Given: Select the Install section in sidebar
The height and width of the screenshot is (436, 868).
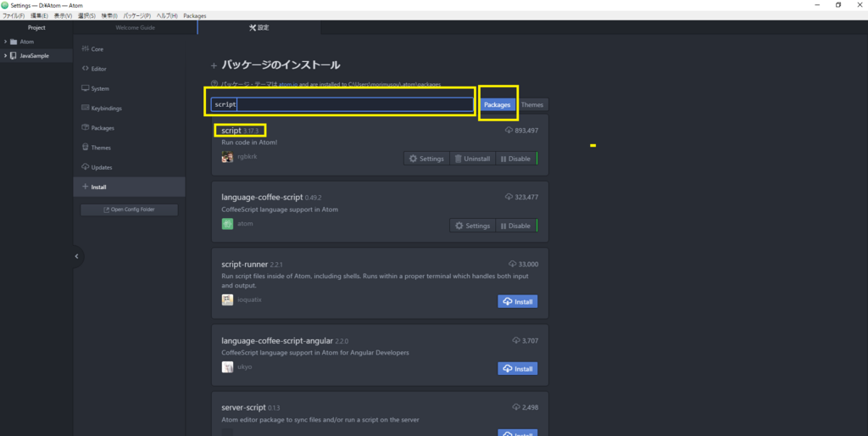Looking at the screenshot, I should pyautogui.click(x=129, y=187).
